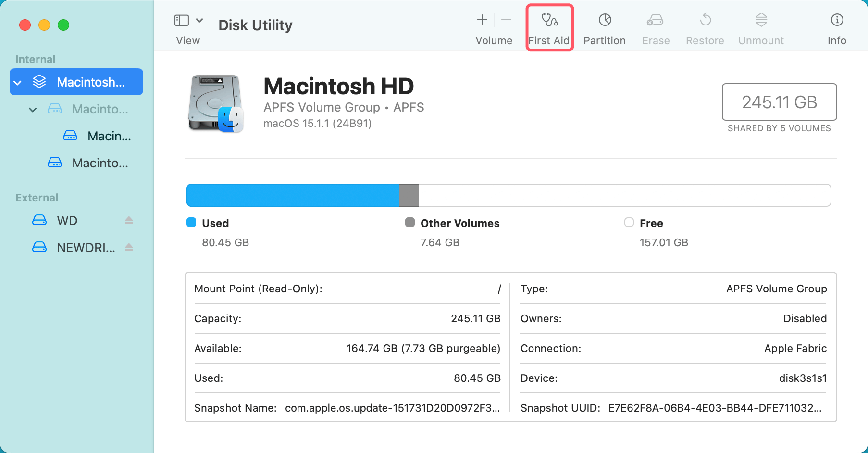Select the Free space legend circle
The width and height of the screenshot is (868, 453).
tap(629, 223)
